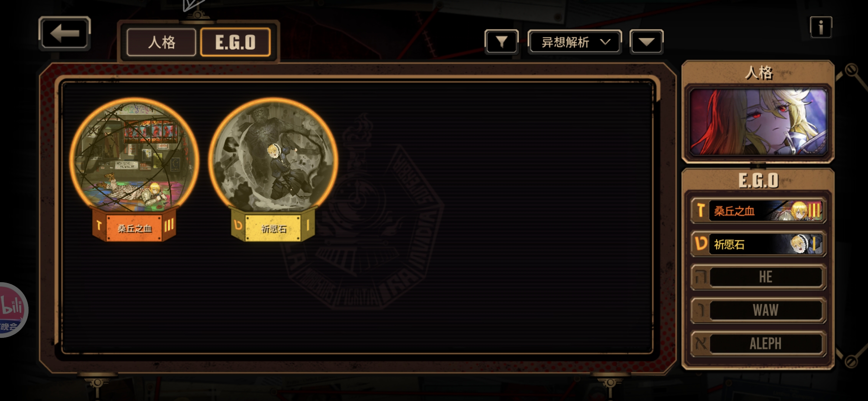868x401 pixels.
Task: Open the info icon
Action: [x=821, y=27]
